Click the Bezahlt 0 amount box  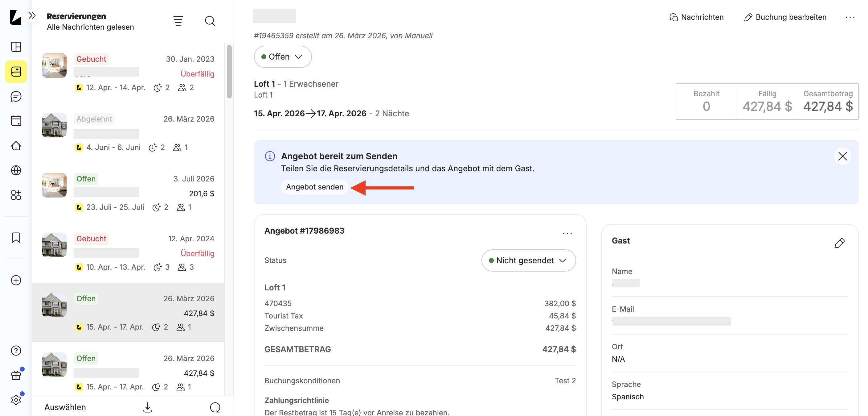click(x=706, y=102)
